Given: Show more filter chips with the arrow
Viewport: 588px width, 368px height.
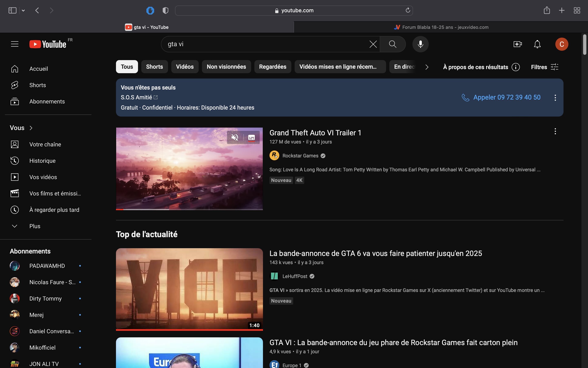Looking at the screenshot, I should click(427, 67).
